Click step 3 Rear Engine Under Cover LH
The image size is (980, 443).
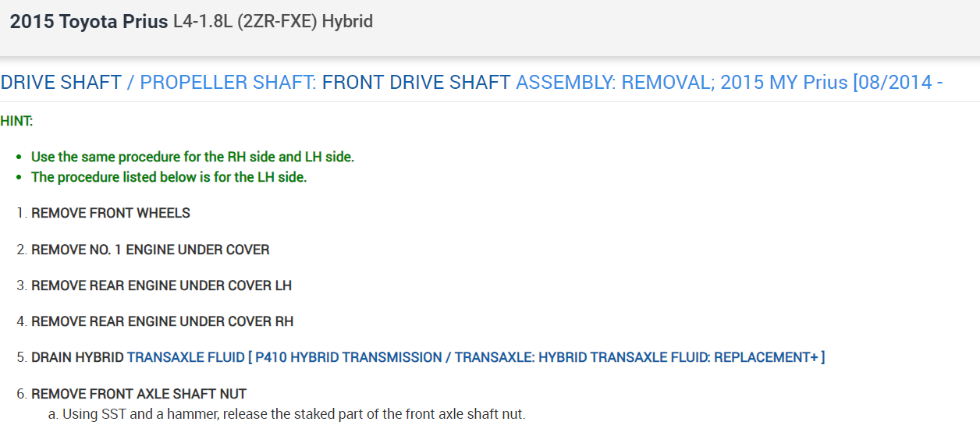click(161, 285)
